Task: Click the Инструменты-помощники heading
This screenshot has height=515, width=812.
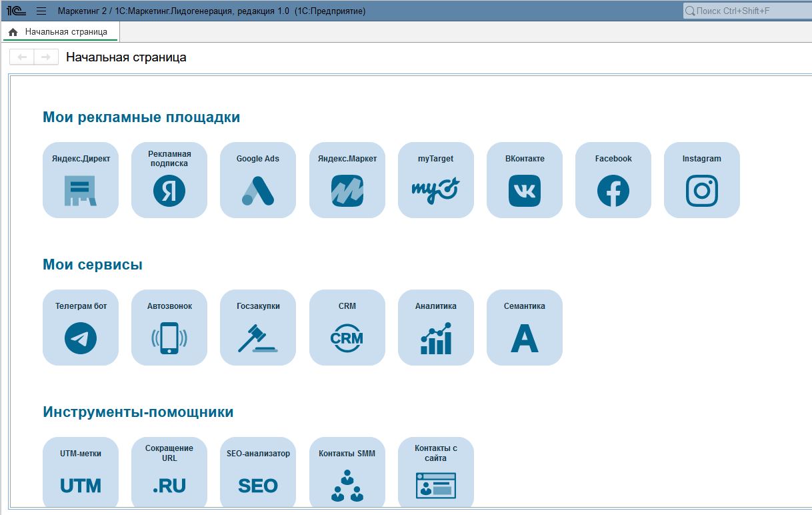Action: [x=138, y=412]
